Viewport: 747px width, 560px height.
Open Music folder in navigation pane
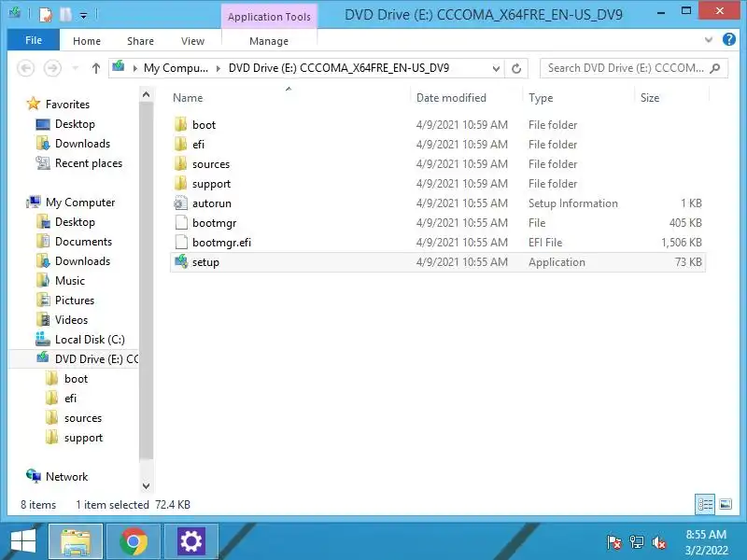69,281
